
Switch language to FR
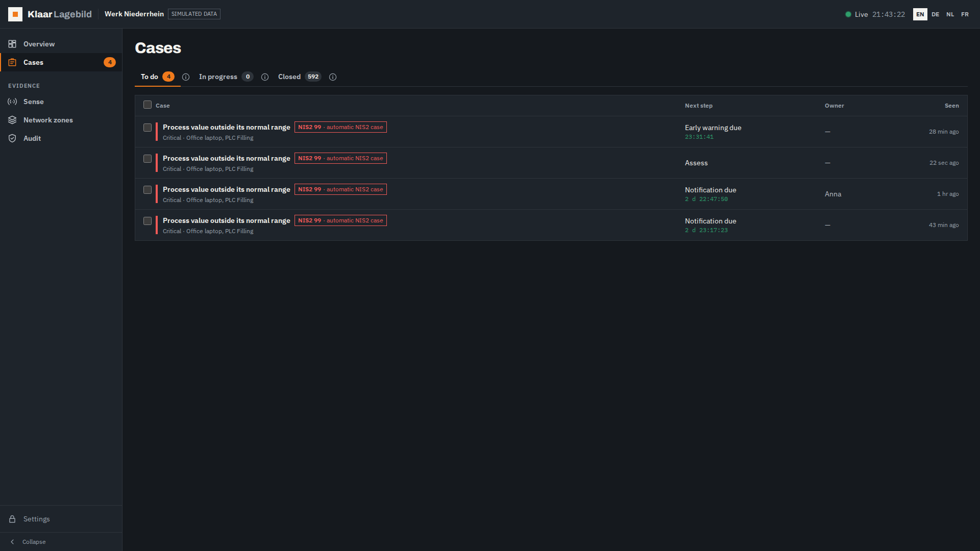(x=965, y=14)
